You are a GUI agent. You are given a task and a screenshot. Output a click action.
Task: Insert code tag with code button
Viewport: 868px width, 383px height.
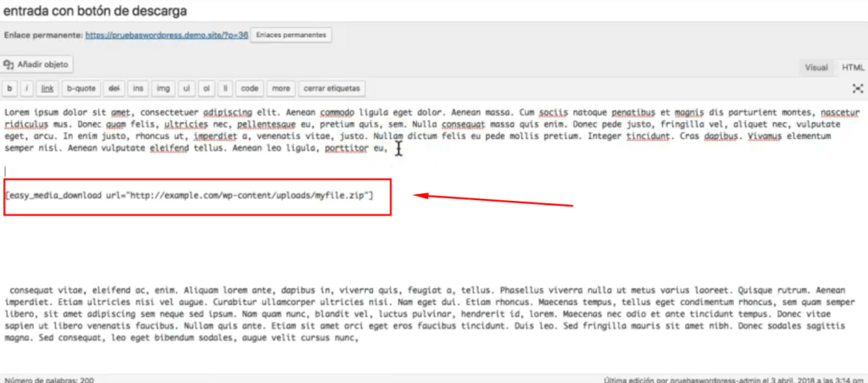(x=250, y=88)
